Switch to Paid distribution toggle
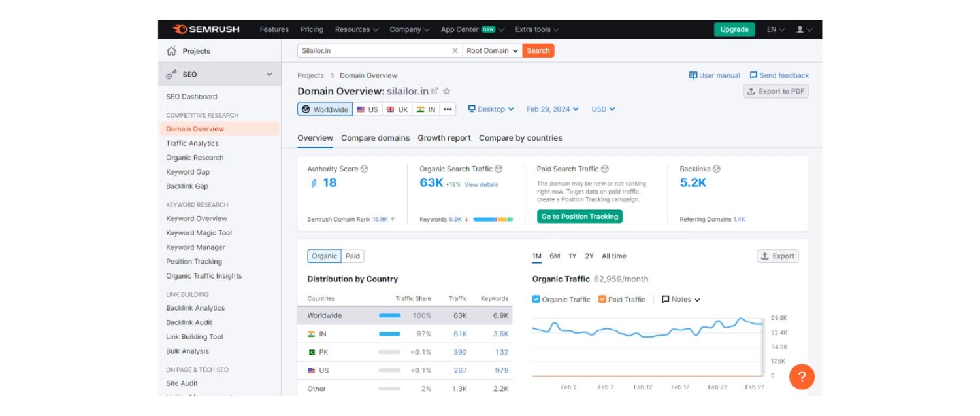Screen dimensions: 980x416 (x=353, y=256)
